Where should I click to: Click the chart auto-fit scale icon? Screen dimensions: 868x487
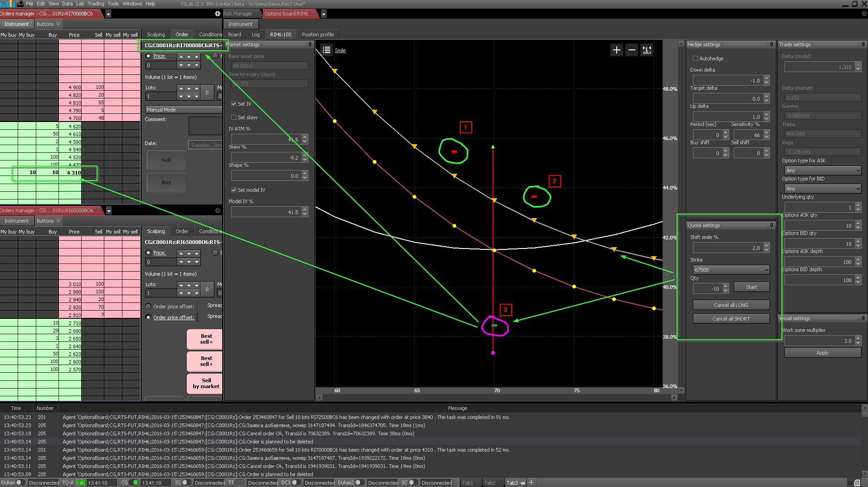pos(647,50)
